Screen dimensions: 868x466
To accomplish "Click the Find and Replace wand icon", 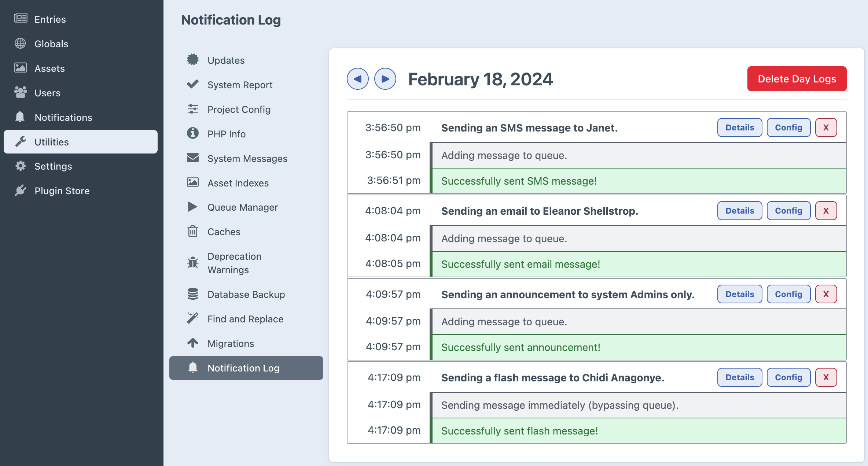I will [x=192, y=318].
